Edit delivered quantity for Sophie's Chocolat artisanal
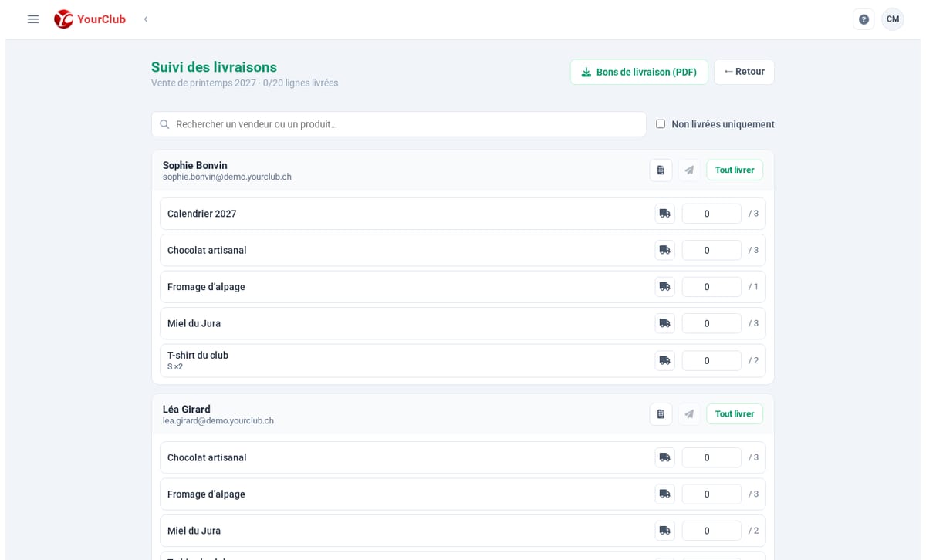The height and width of the screenshot is (560, 926). 711,250
